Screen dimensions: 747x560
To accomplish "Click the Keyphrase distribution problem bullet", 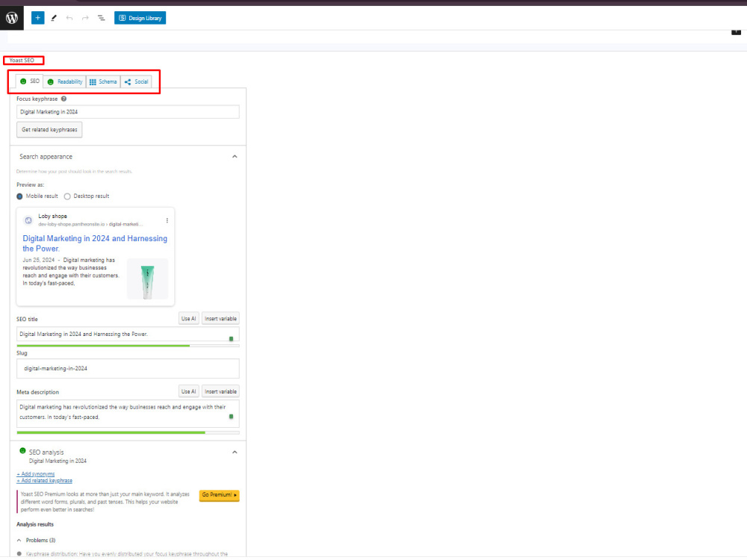I will [x=19, y=554].
